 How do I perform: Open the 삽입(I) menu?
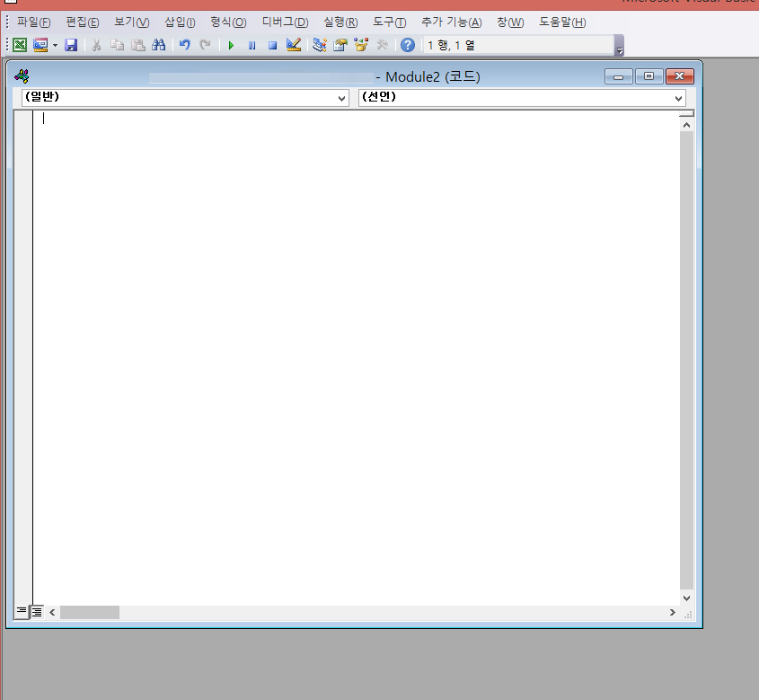(x=180, y=22)
